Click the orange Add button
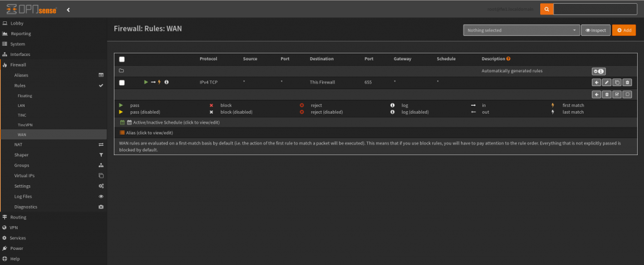 click(x=623, y=30)
